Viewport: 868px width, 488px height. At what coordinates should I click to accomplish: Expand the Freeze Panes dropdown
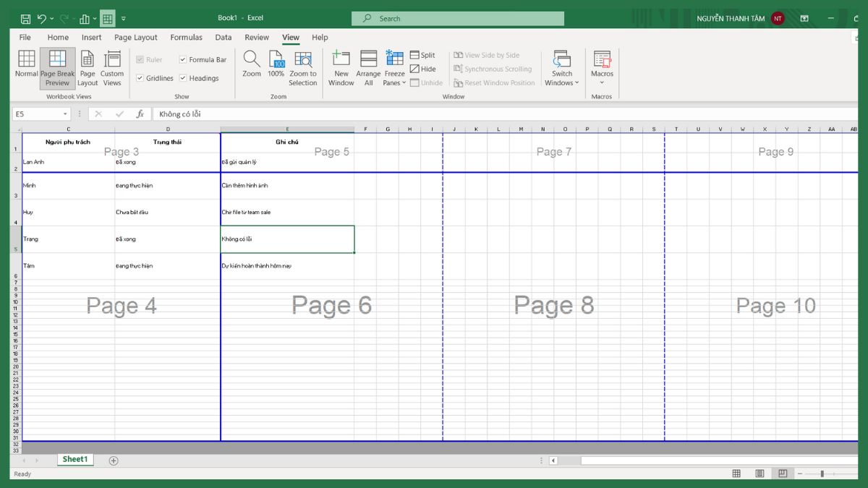coord(395,83)
